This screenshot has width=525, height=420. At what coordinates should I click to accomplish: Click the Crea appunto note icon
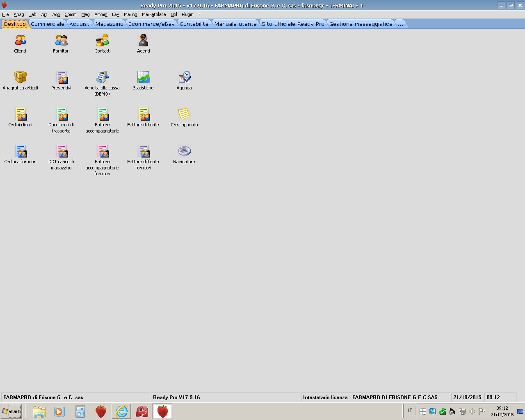pos(184,114)
